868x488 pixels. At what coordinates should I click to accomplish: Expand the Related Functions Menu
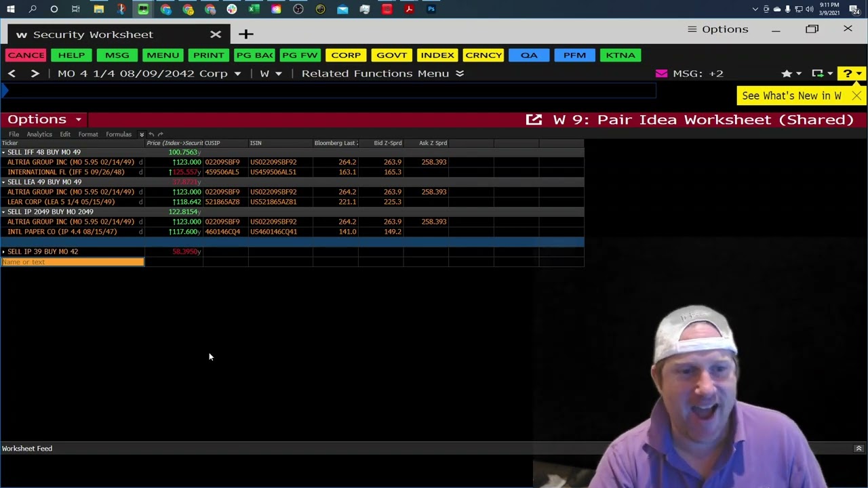(x=382, y=73)
